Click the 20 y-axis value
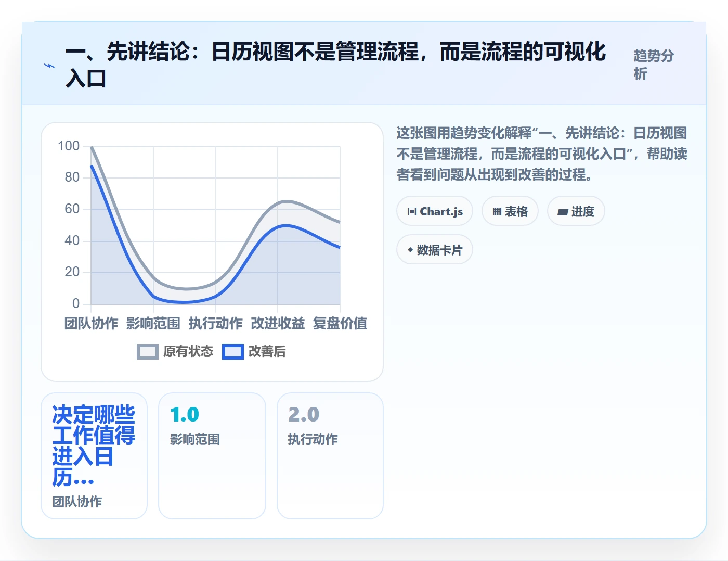The image size is (728, 561). tap(72, 272)
